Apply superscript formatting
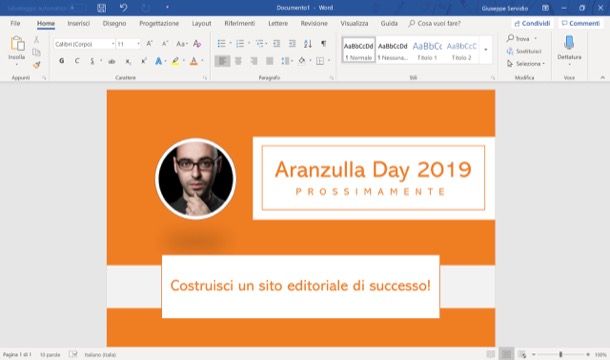 pos(144,61)
